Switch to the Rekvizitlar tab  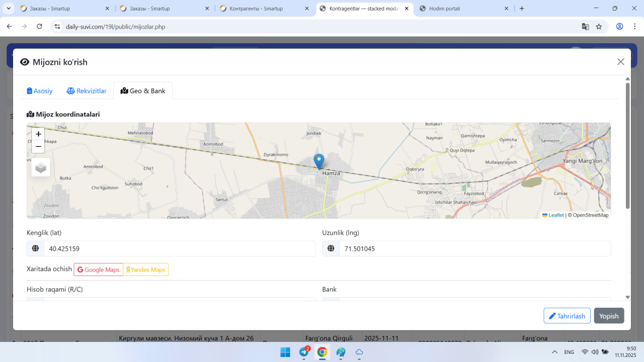click(87, 91)
